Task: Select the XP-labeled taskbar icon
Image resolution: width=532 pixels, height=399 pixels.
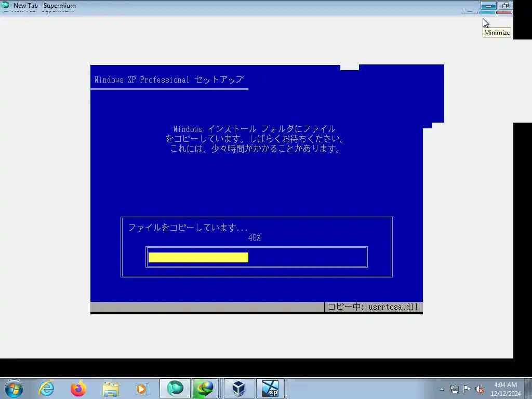Action: tap(270, 389)
